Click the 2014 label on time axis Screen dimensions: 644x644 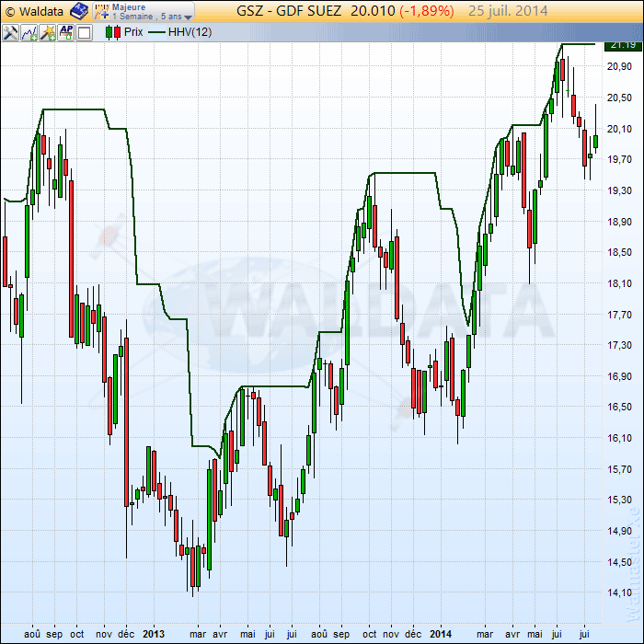(x=441, y=634)
